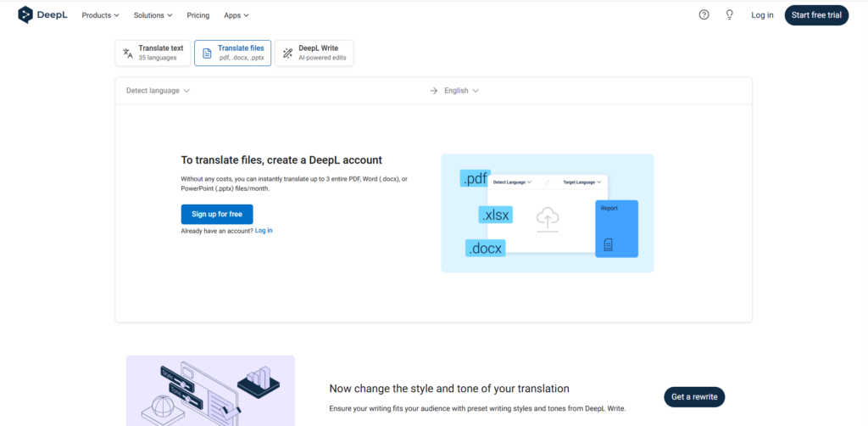Click the .pdf file type badge

coord(474,179)
